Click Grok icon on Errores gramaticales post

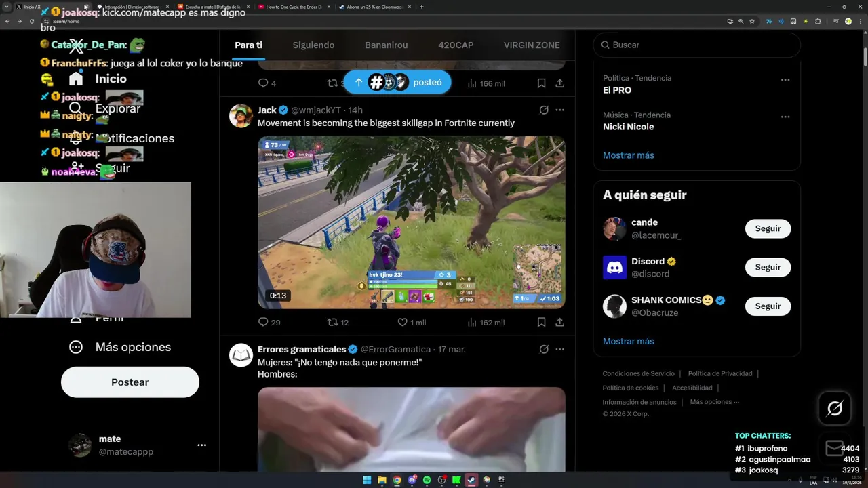(x=543, y=349)
